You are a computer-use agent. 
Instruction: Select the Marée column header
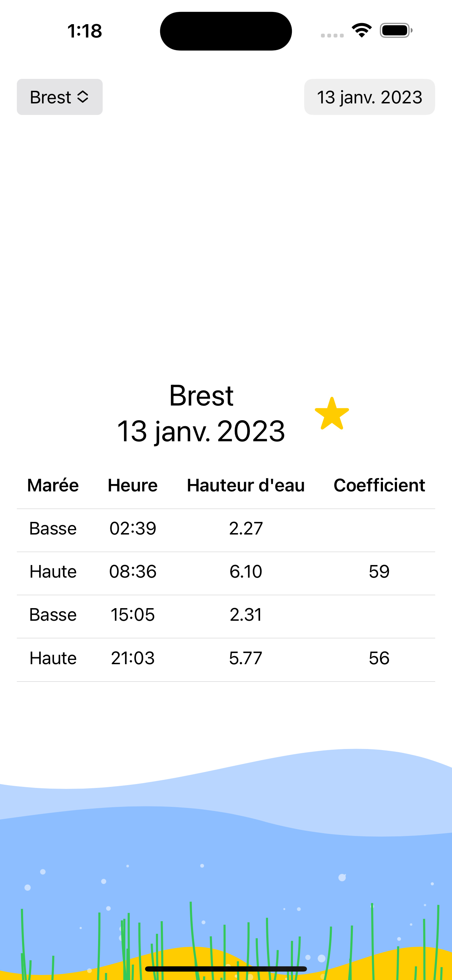point(53,485)
